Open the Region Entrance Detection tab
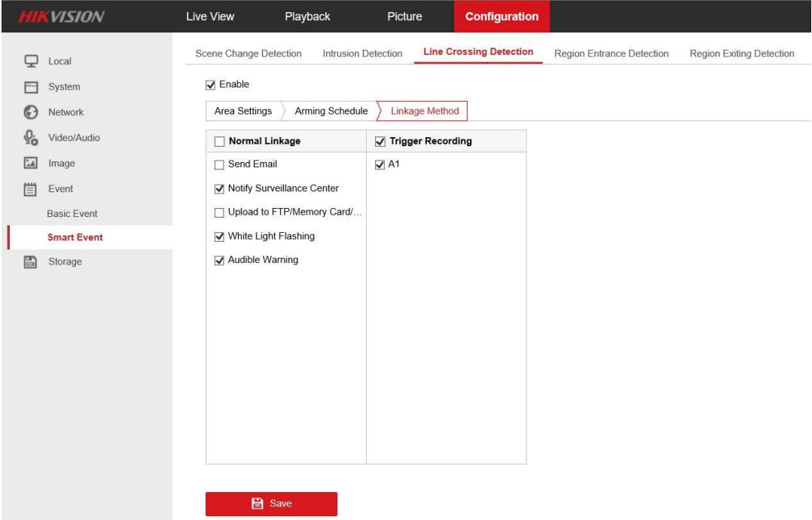The image size is (812, 520). tap(611, 54)
